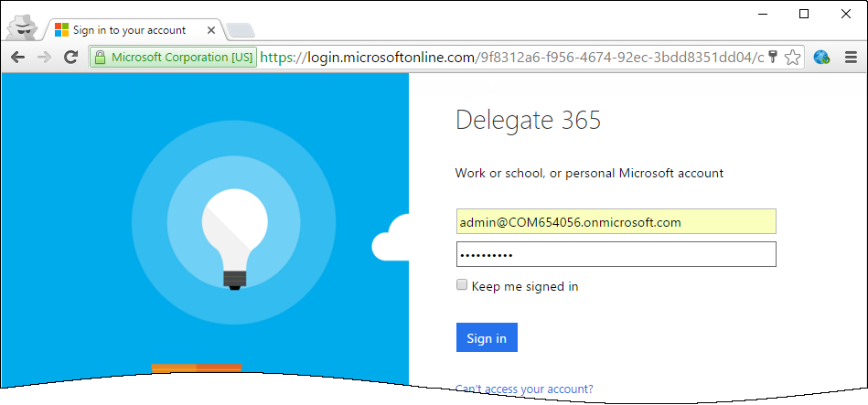Click the blue Sign in button
The width and height of the screenshot is (868, 405).
pos(487,337)
